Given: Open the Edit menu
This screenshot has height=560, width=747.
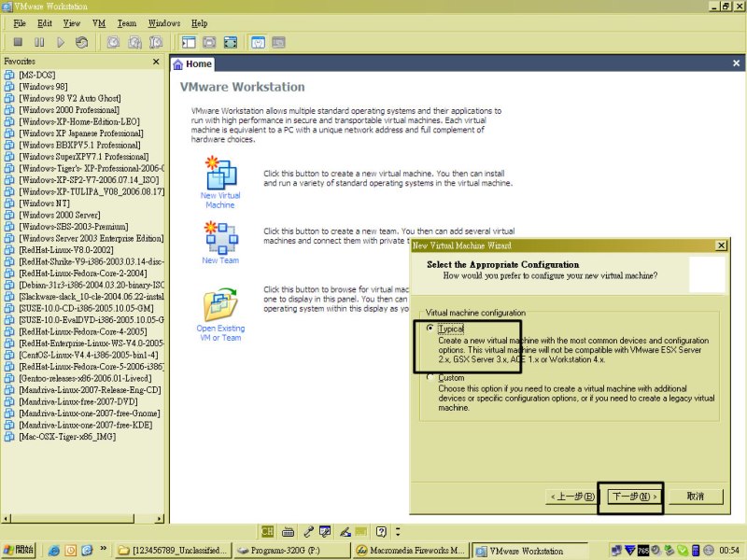Looking at the screenshot, I should point(45,23).
